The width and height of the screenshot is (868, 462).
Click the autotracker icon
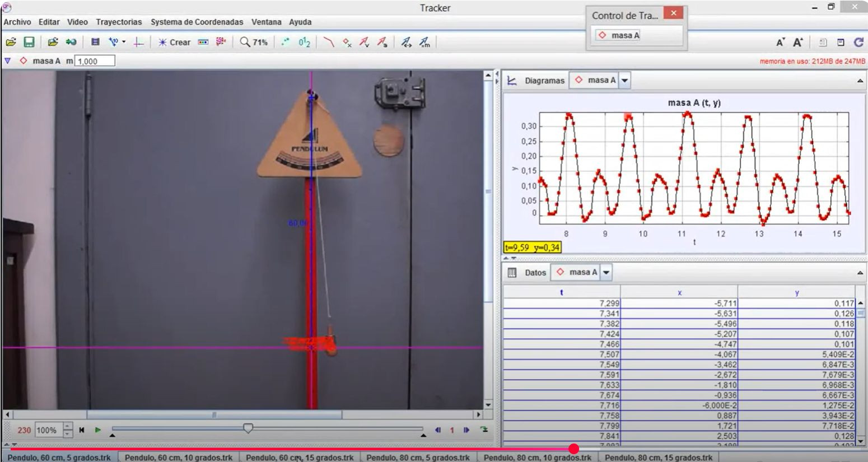pyautogui.click(x=221, y=42)
